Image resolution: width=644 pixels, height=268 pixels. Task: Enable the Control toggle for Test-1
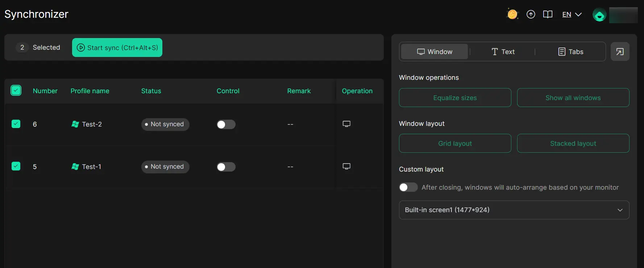click(226, 167)
